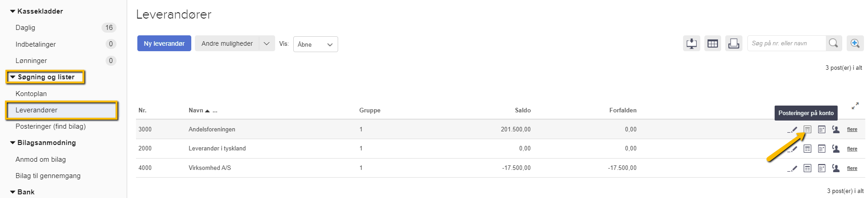Click the supplier search input field
Image resolution: width=868 pixels, height=198 pixels.
click(786, 43)
